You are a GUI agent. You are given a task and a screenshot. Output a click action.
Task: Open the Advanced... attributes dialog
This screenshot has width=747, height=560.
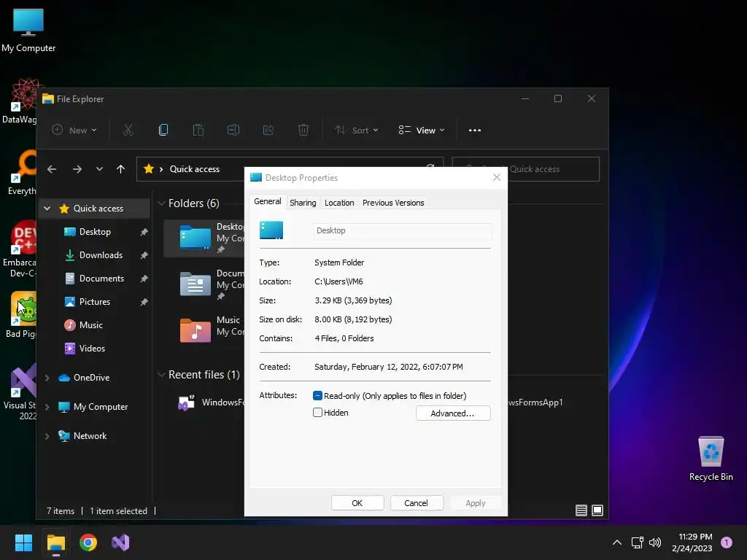(x=452, y=413)
